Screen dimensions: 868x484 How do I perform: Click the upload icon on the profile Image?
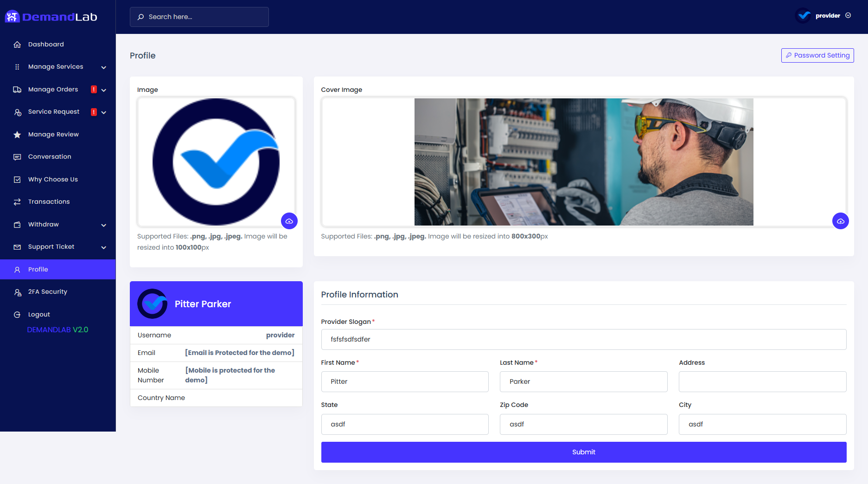pyautogui.click(x=289, y=221)
